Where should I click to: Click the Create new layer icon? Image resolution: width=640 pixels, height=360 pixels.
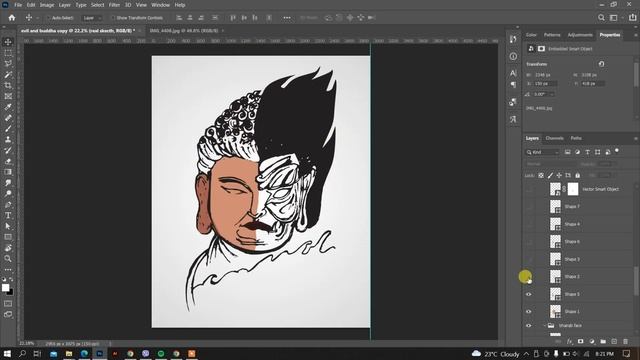pos(614,341)
